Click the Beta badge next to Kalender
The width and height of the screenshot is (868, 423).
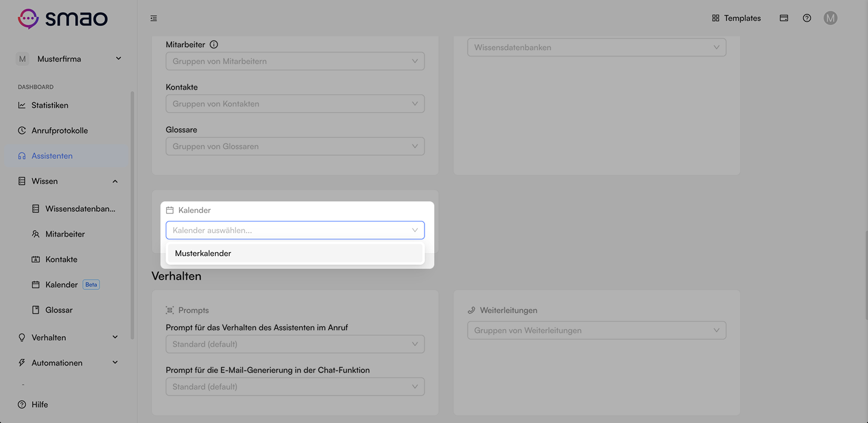click(x=91, y=285)
